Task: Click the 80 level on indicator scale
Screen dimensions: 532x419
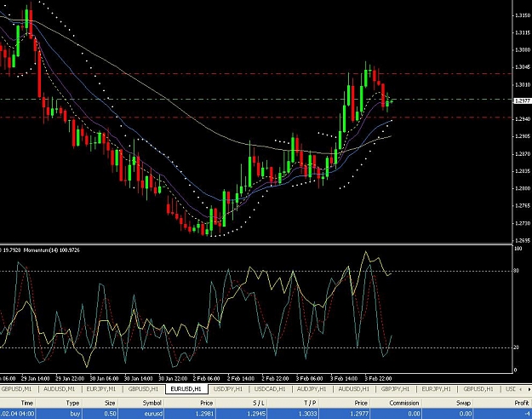Action: click(517, 271)
